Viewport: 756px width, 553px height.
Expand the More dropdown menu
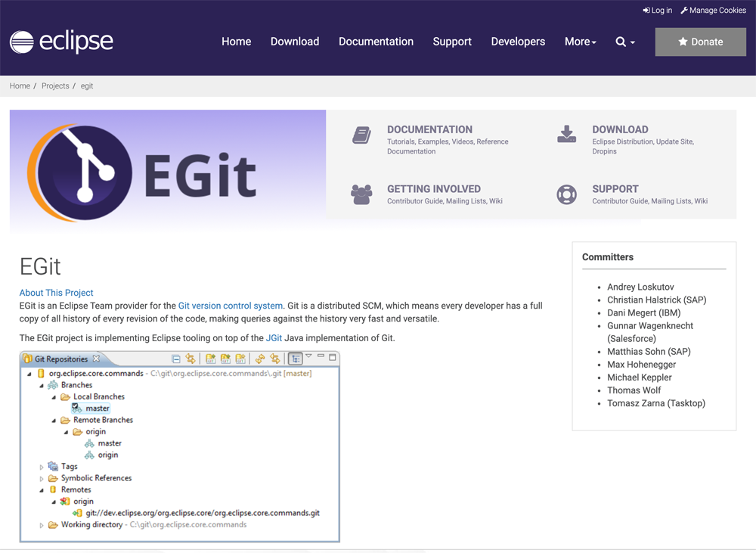click(x=581, y=42)
